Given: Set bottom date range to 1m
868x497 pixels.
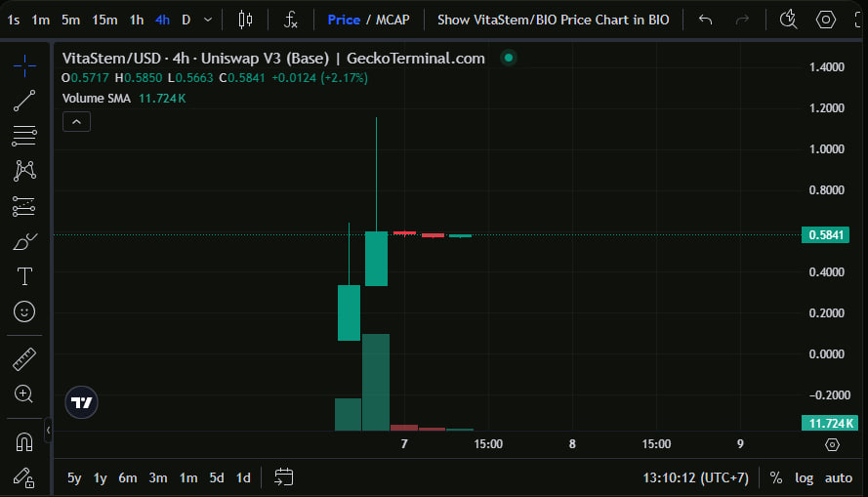Looking at the screenshot, I should [x=188, y=477].
